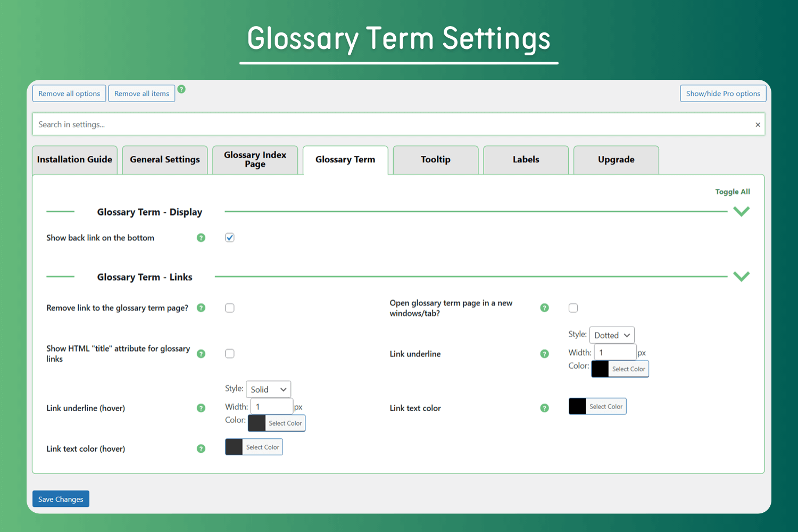Switch to General Settings tab
This screenshot has height=532, width=798.
pos(165,160)
